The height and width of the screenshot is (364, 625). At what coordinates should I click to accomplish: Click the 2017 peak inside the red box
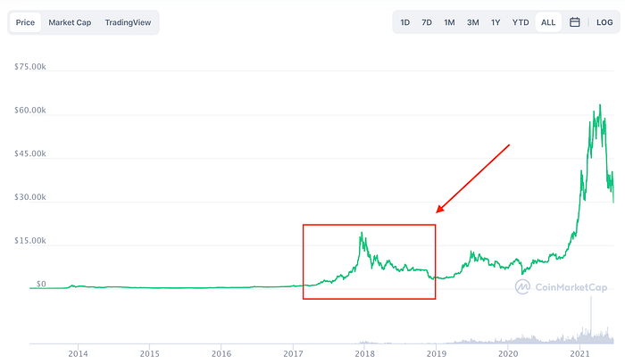coord(362,234)
